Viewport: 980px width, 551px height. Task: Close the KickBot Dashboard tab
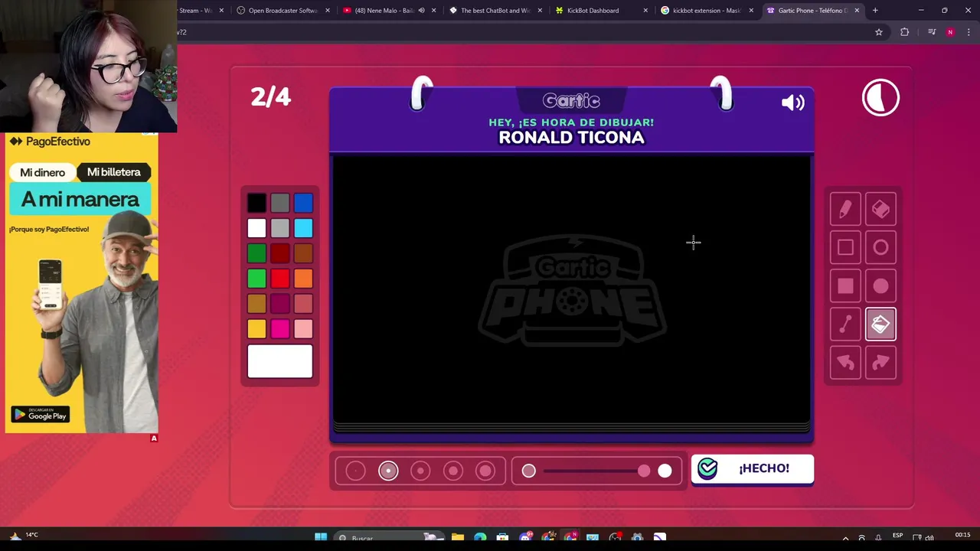[x=645, y=11]
